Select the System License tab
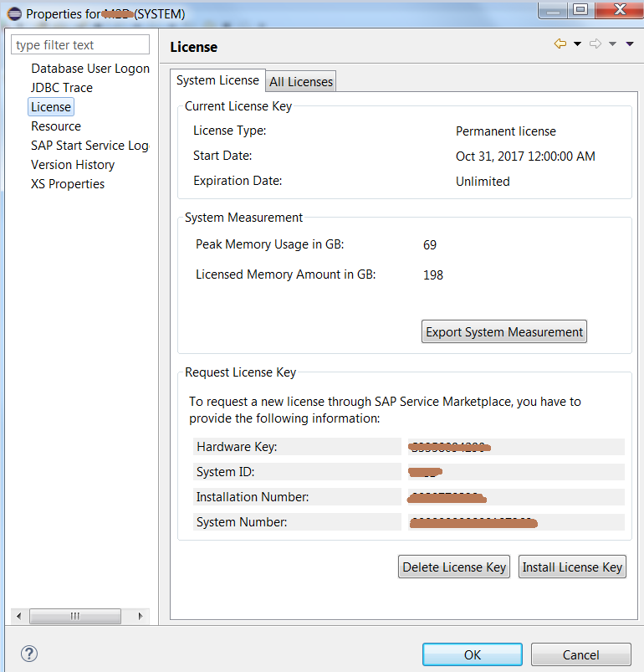The height and width of the screenshot is (672, 644). (217, 80)
